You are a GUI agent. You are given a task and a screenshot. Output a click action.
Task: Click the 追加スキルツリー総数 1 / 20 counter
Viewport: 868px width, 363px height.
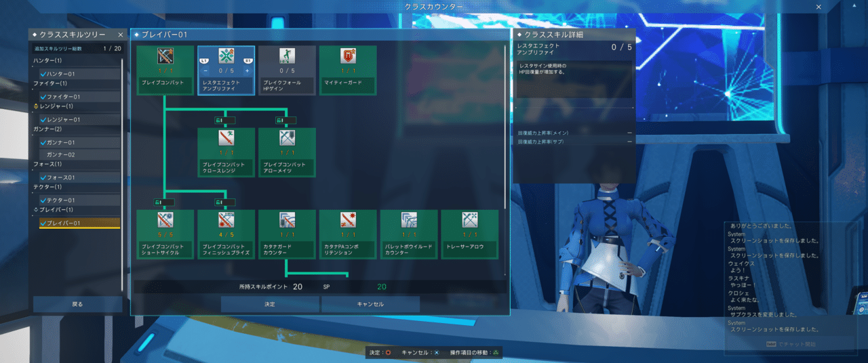(77, 49)
